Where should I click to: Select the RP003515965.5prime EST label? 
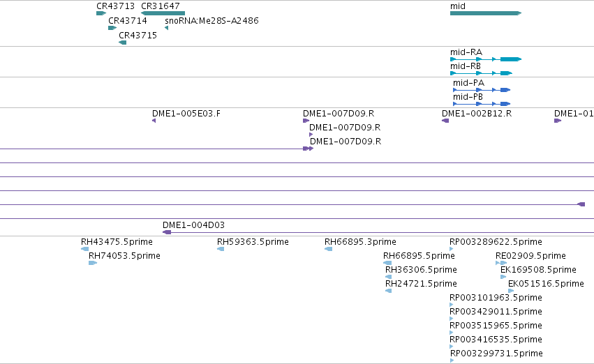pos(496,326)
